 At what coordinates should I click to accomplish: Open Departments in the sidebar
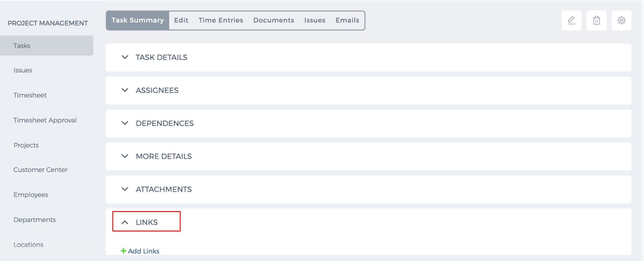point(35,220)
